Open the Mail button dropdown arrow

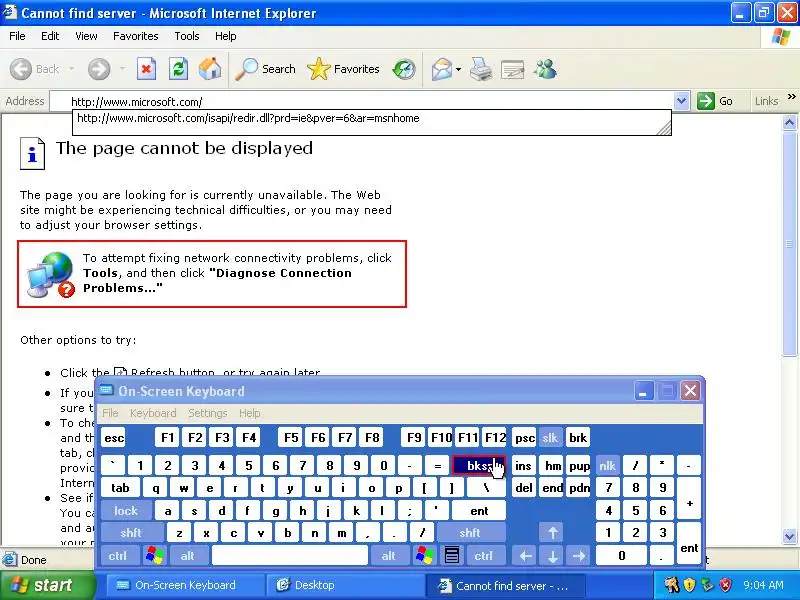coord(458,69)
